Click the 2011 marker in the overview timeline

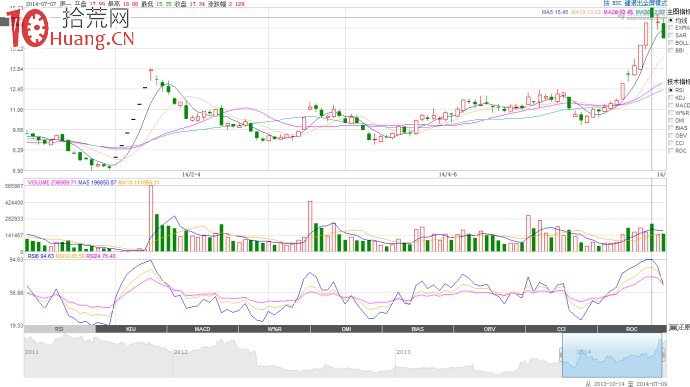coord(32,352)
